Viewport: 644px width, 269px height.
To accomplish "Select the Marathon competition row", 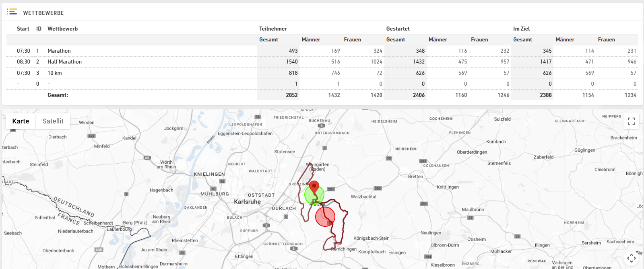I will pos(59,51).
